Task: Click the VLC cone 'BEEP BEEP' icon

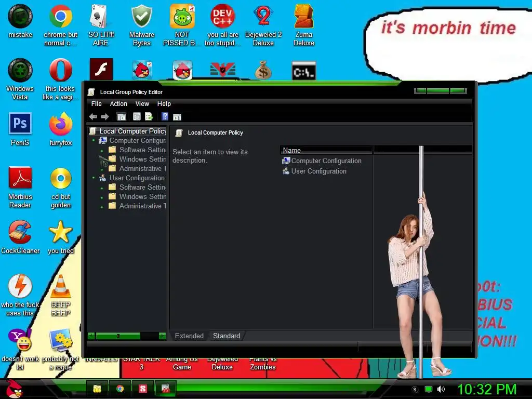Action: coord(60,295)
